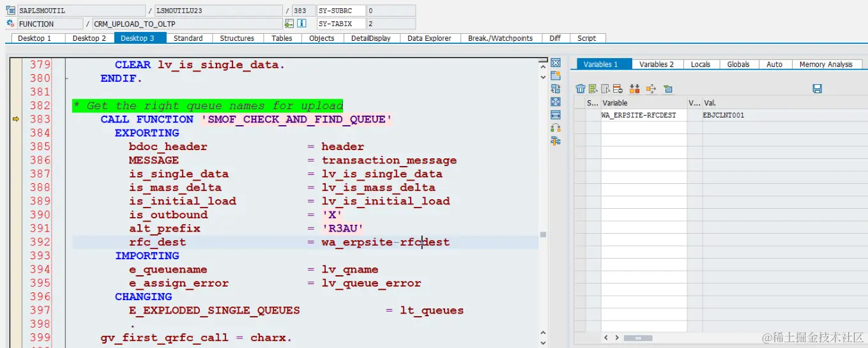
Task: Click the horizontal scrollbar under variables table
Action: 639,338
